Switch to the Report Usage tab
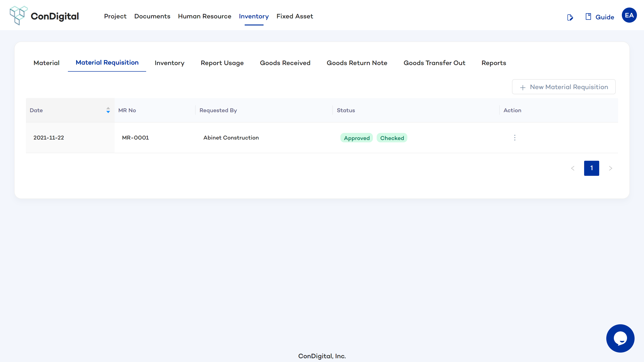 (222, 63)
